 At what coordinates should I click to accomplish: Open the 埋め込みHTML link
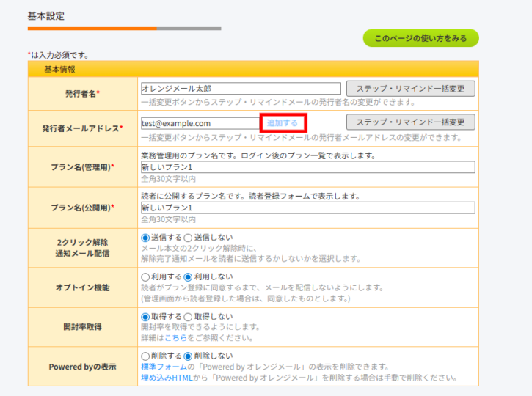[x=166, y=378]
